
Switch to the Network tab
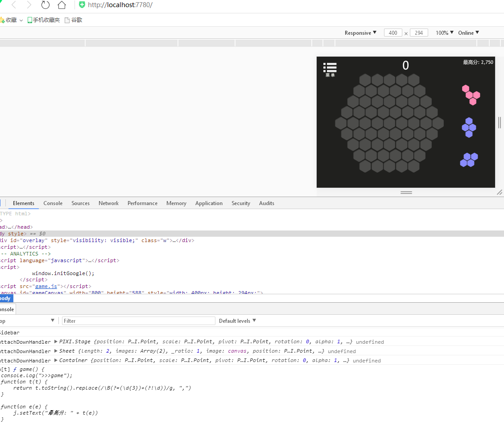[109, 203]
